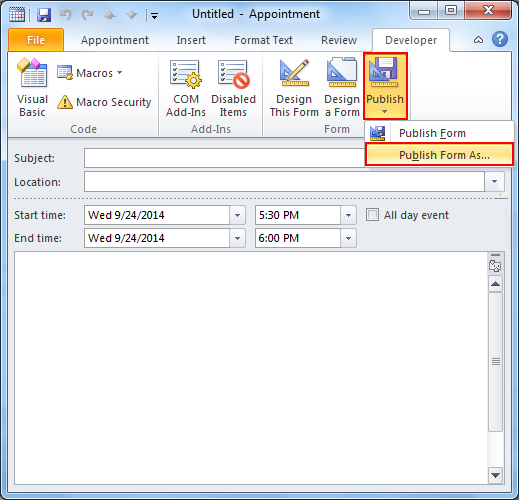This screenshot has height=500, width=519.
Task: Click the Publish ribbon button
Action: click(x=385, y=86)
